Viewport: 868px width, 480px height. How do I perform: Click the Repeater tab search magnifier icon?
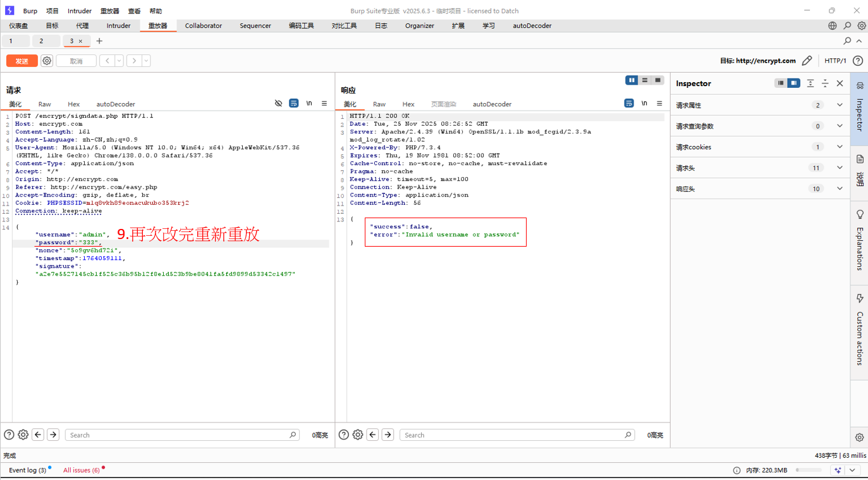click(x=847, y=41)
